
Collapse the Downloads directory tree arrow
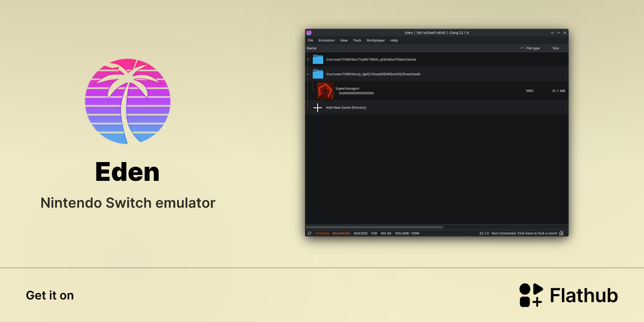[x=308, y=74]
